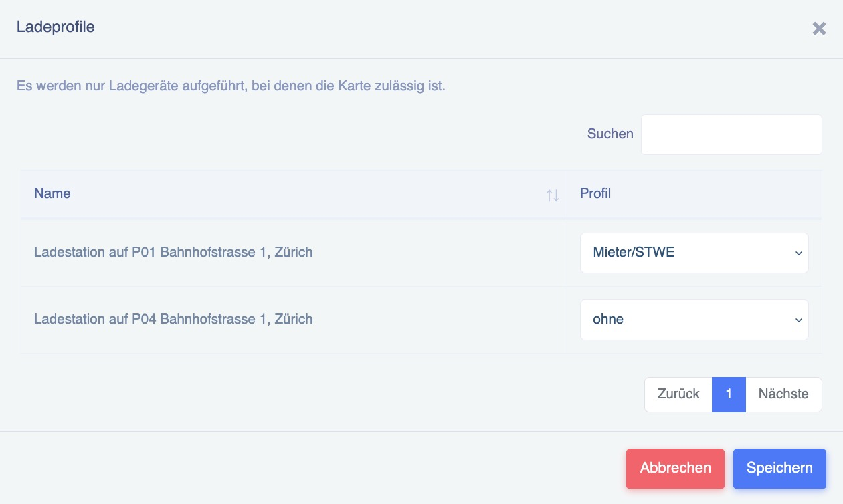The height and width of the screenshot is (504, 843).
Task: Select the Ladestation auf P01 row
Action: 421,253
